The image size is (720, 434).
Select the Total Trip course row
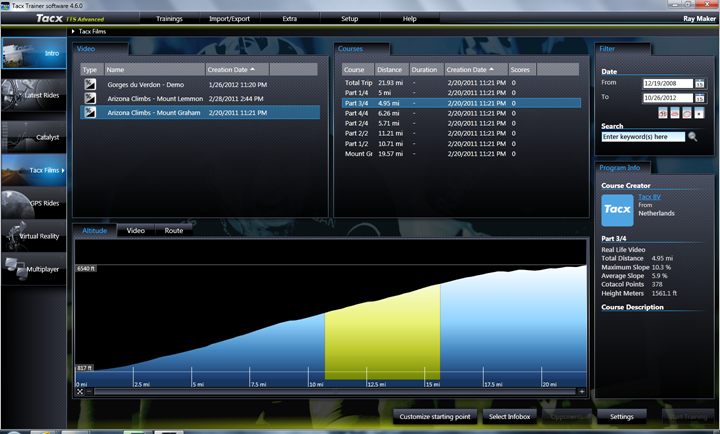coord(461,83)
